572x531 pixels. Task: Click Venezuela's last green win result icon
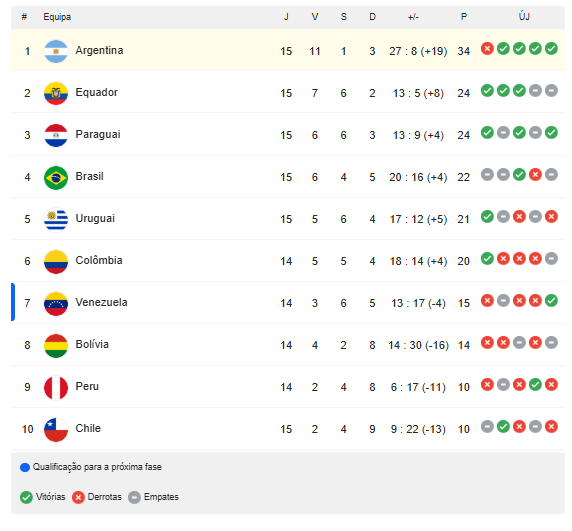[552, 301]
